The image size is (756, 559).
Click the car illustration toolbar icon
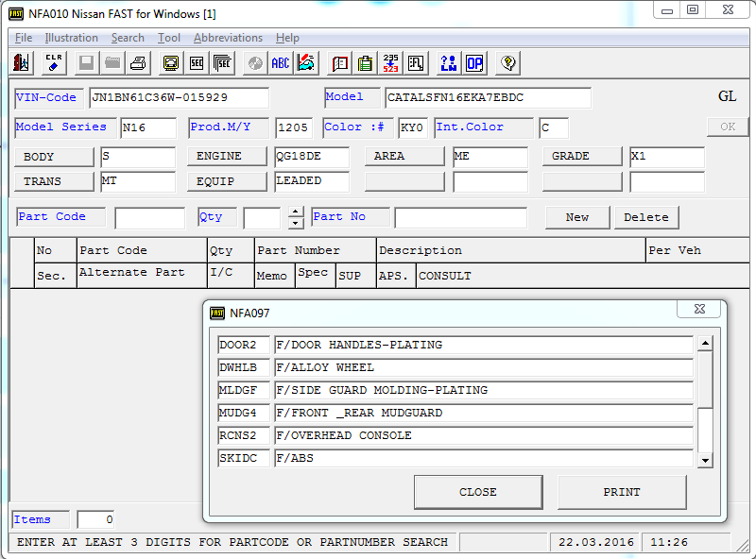click(306, 63)
